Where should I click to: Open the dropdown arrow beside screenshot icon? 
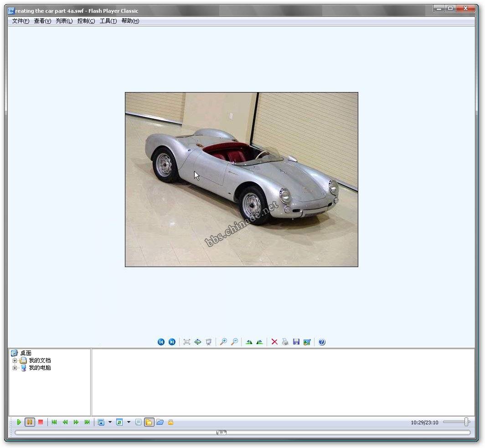click(x=110, y=422)
